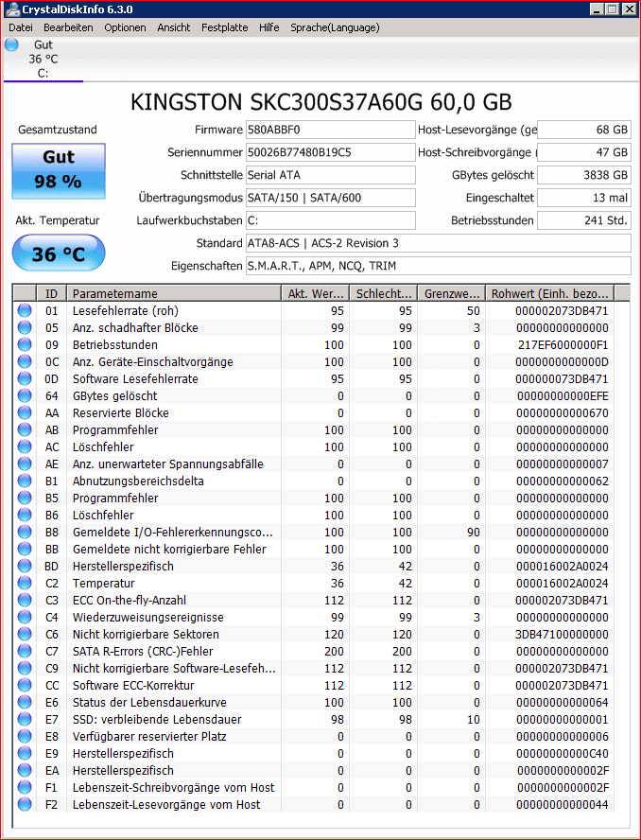Click status orb for SSD: verbleibende Lebensdauer
Image resolution: width=641 pixels, height=840 pixels.
(x=24, y=720)
